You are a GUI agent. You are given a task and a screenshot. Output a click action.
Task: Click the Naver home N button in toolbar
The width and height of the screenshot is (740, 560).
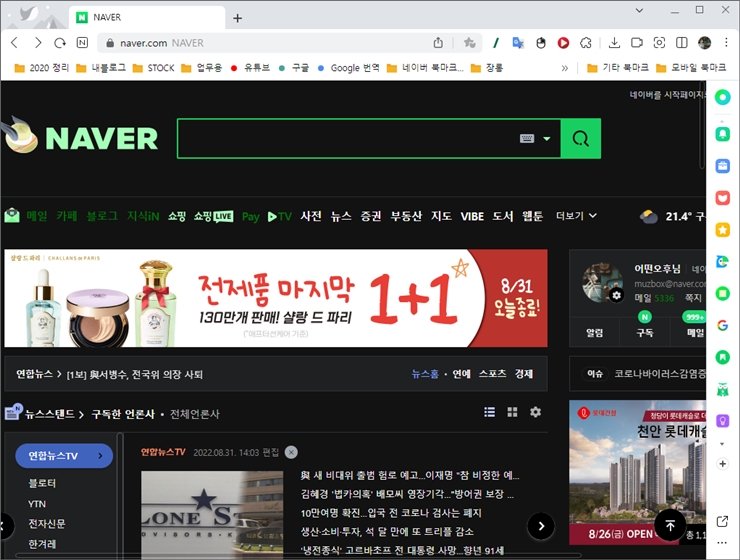point(82,43)
